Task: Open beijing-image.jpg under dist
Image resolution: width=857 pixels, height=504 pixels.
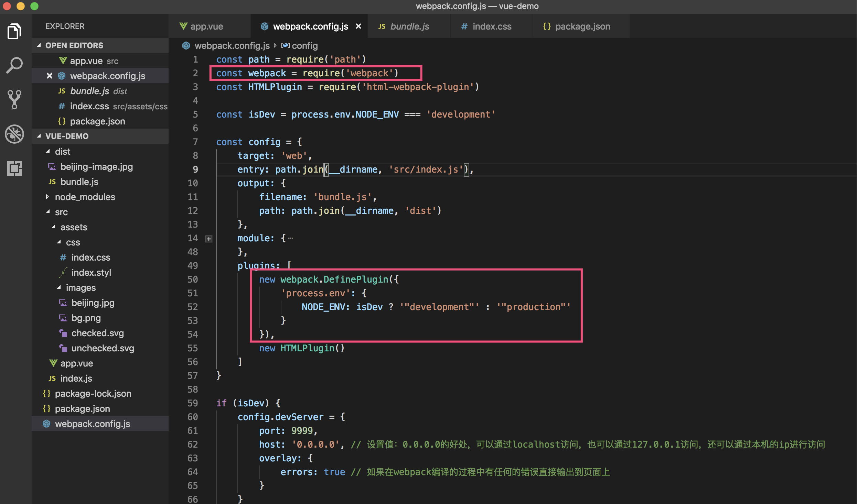Action: [96, 167]
